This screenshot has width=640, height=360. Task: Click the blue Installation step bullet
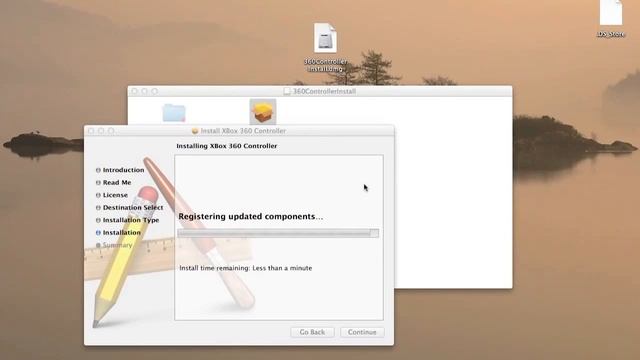[98, 233]
